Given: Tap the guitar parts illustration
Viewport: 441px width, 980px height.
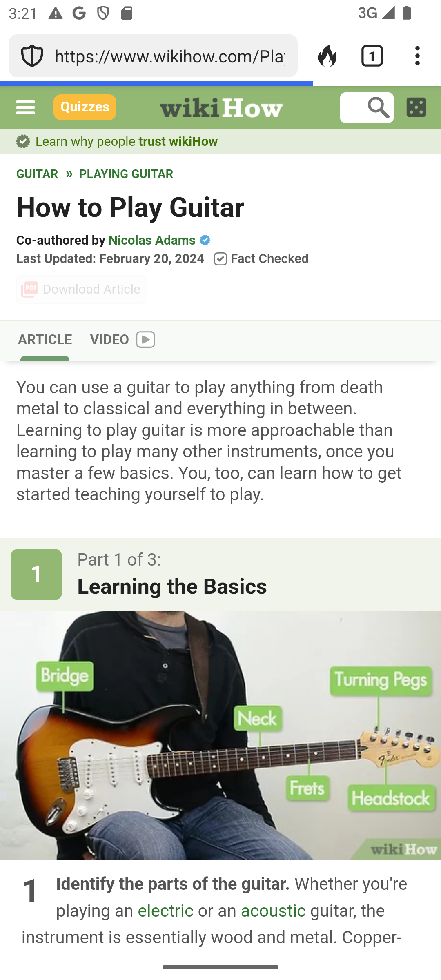Looking at the screenshot, I should coord(220,735).
